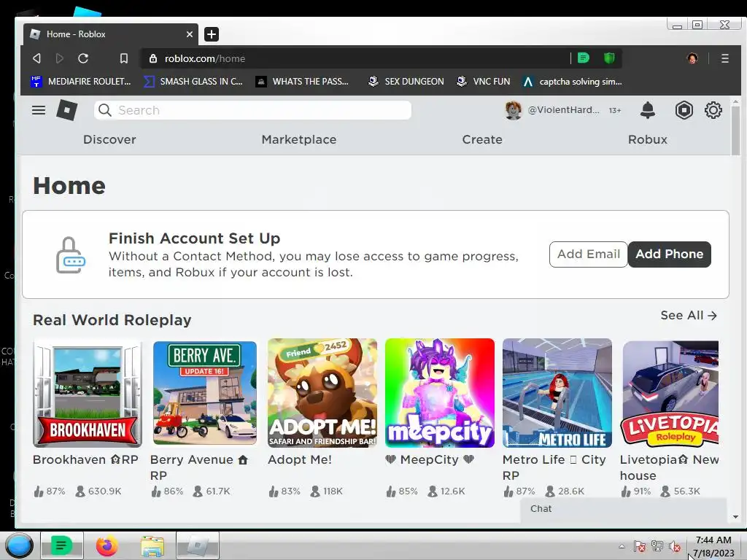This screenshot has height=560, width=747.
Task: Reload the page with the refresh icon
Action: click(83, 58)
